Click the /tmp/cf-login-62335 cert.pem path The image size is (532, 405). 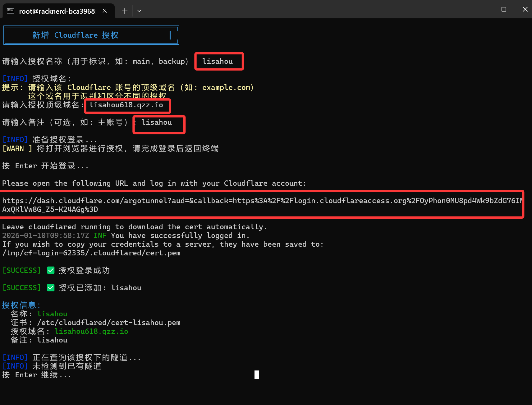(91, 253)
